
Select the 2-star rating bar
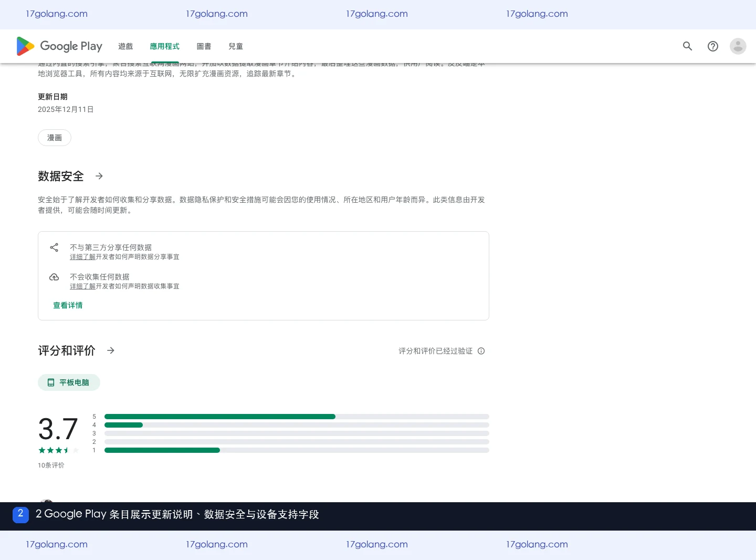297,442
